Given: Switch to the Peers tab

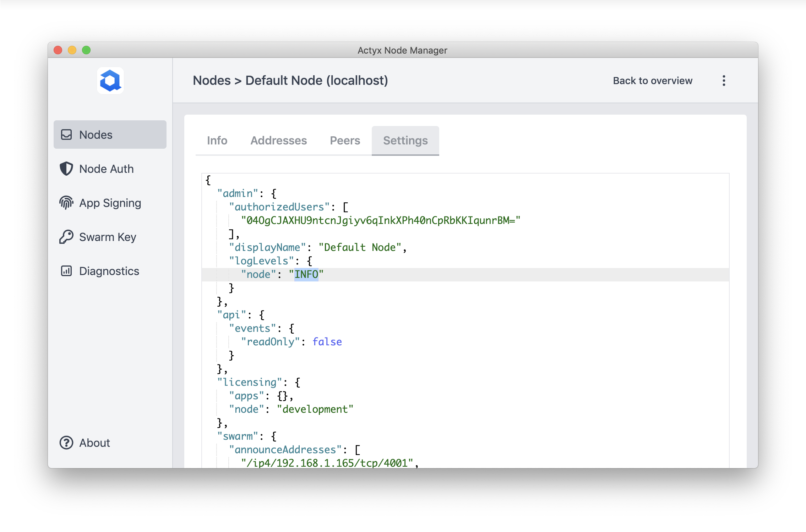Looking at the screenshot, I should pyautogui.click(x=345, y=141).
